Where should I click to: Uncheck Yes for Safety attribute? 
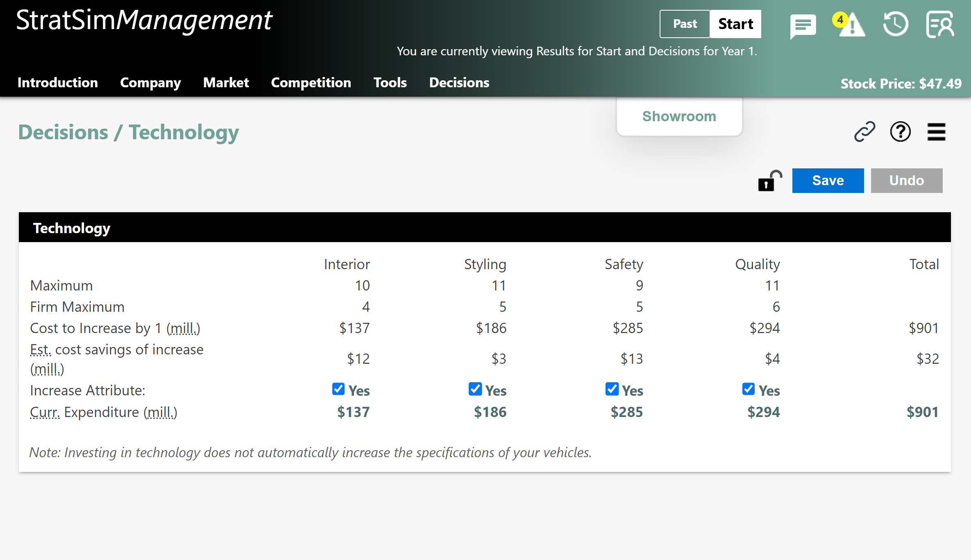(611, 389)
